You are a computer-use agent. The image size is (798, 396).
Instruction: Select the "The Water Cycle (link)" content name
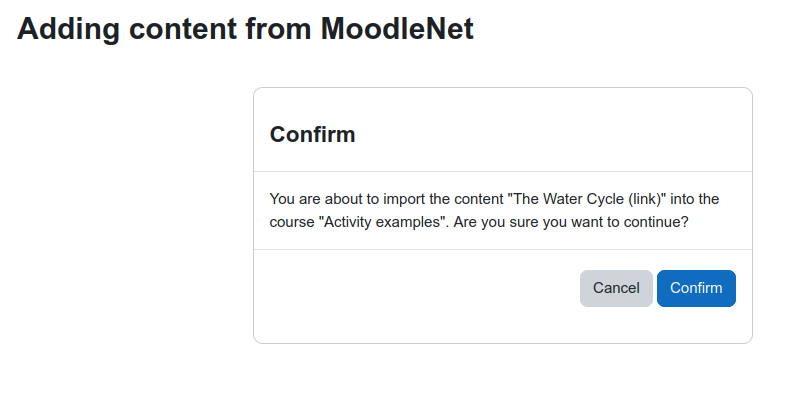587,199
